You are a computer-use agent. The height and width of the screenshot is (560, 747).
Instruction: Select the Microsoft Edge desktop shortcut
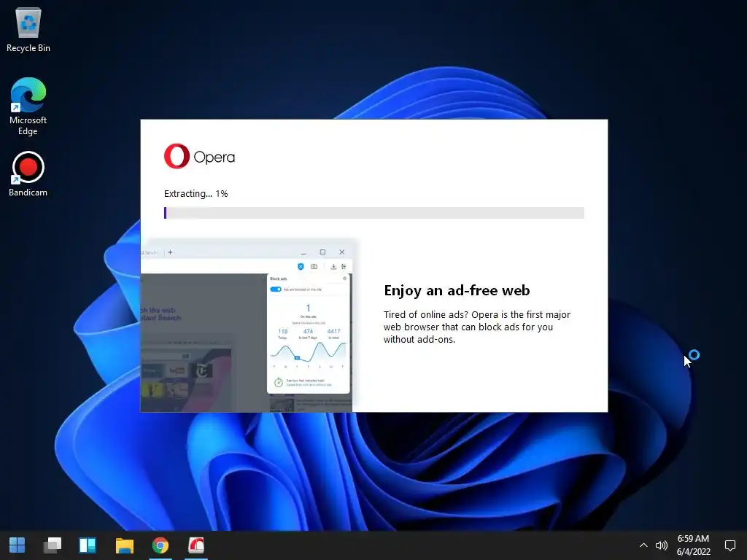coord(28,106)
